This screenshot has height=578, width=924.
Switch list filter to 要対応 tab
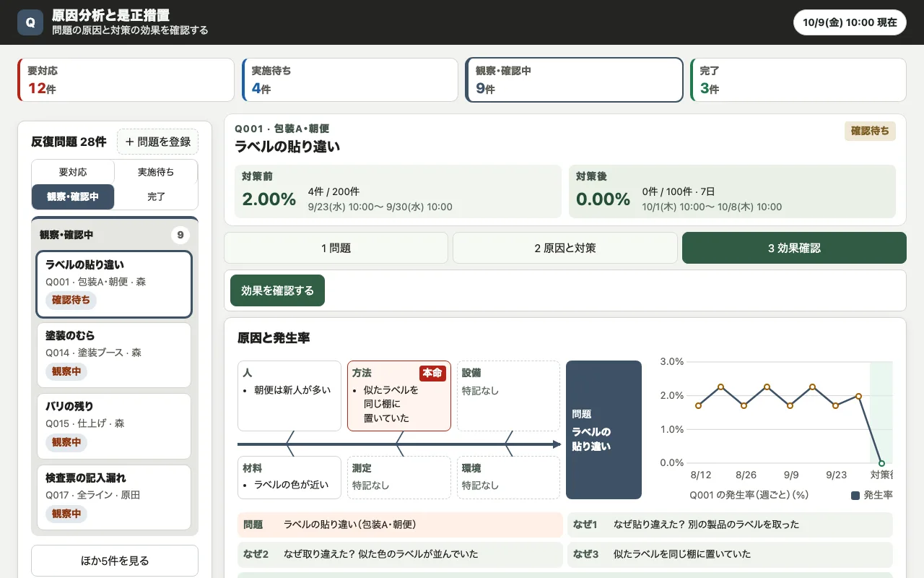(x=73, y=172)
